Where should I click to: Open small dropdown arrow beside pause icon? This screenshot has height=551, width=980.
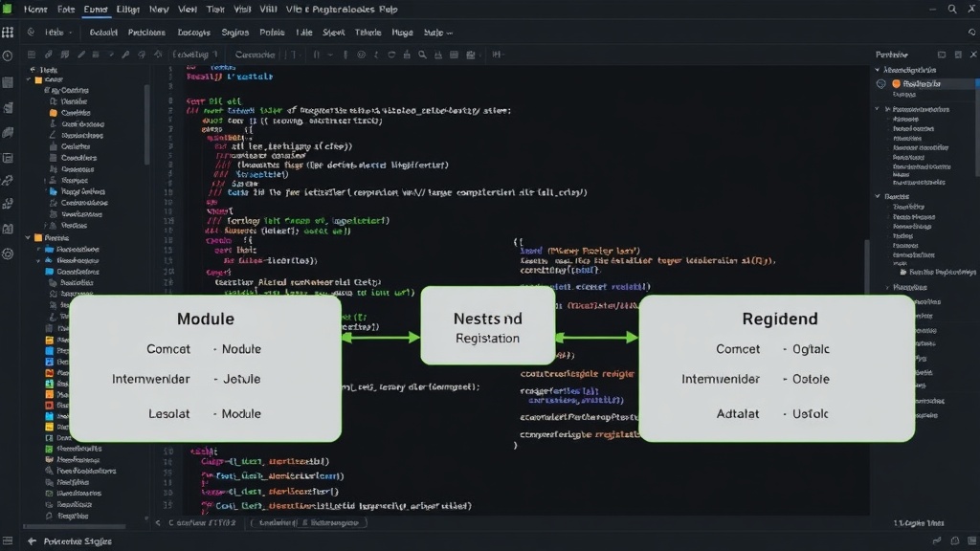pyautogui.click(x=330, y=55)
